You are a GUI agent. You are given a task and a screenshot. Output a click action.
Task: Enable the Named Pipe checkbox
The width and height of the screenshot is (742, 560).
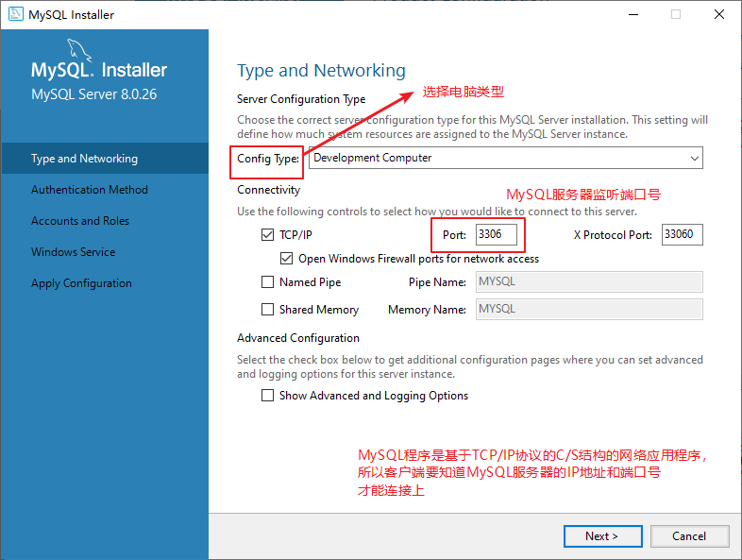point(267,282)
